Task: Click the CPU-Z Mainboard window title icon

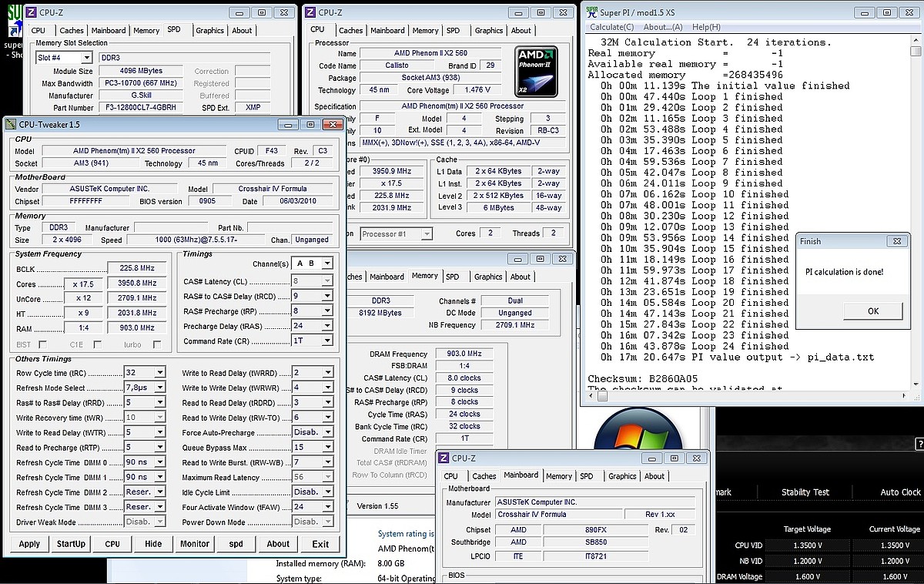Action: pos(444,458)
